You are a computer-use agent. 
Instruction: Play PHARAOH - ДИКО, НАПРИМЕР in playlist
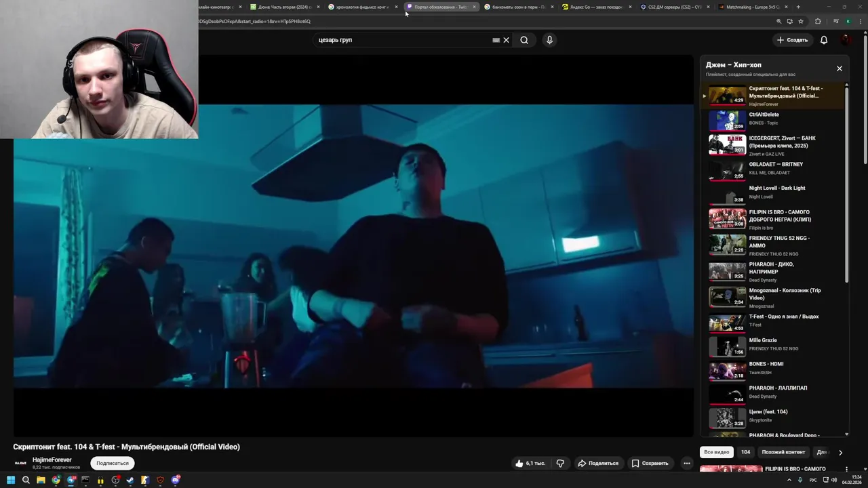773,271
